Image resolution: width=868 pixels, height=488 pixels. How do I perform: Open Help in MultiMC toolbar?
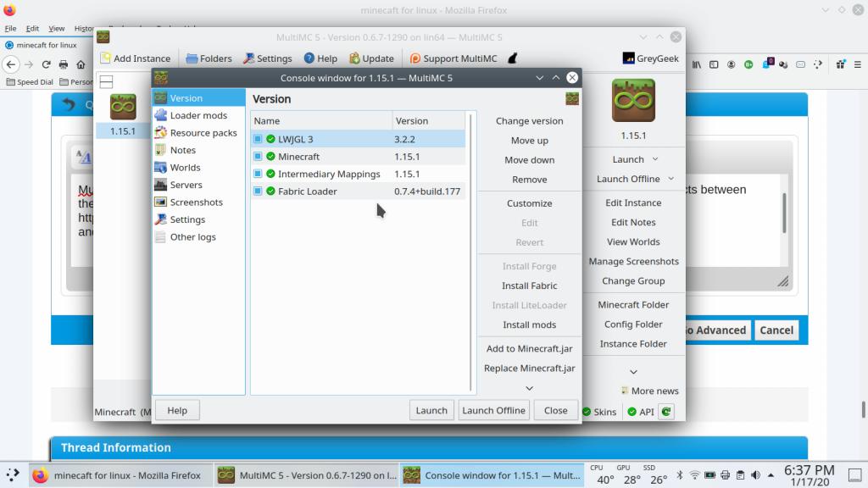tap(320, 58)
